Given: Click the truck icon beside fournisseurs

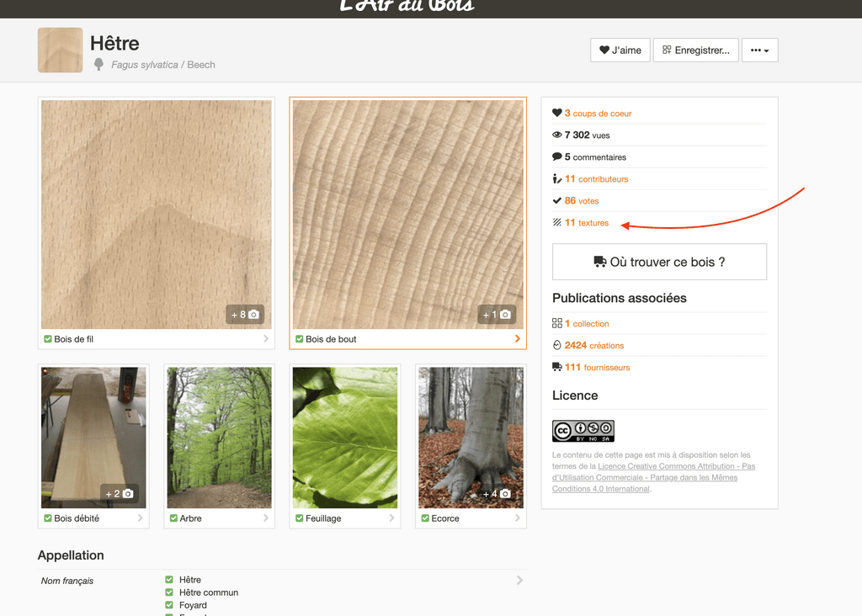Looking at the screenshot, I should (x=557, y=367).
